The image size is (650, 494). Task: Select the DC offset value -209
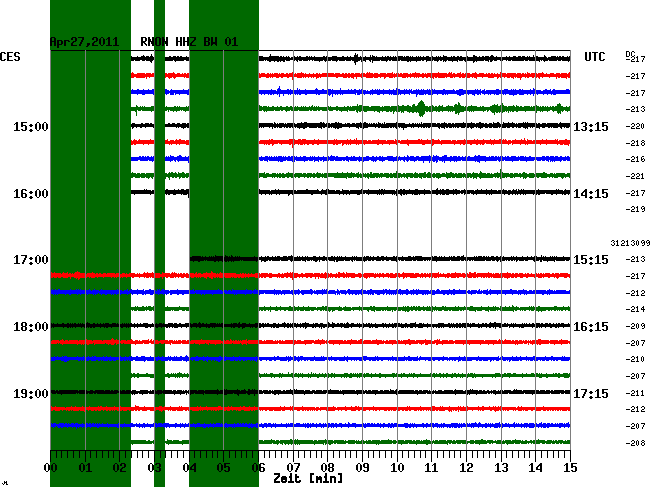click(x=635, y=326)
